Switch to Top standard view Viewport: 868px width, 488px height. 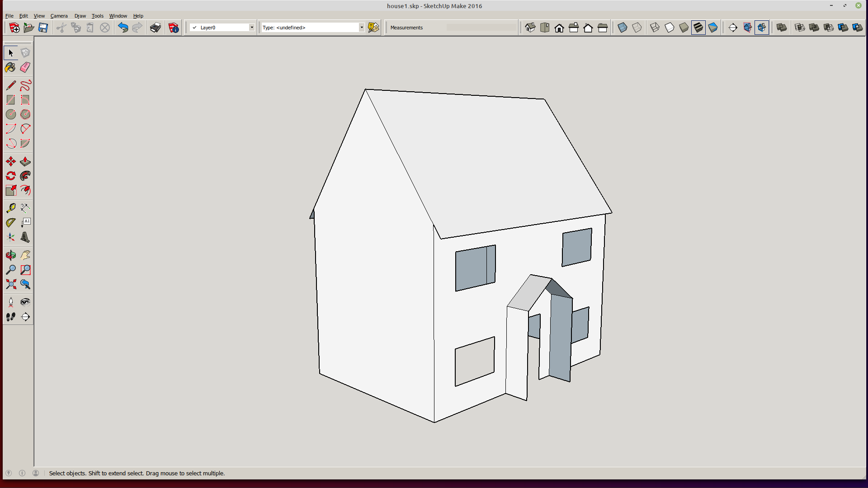(545, 28)
